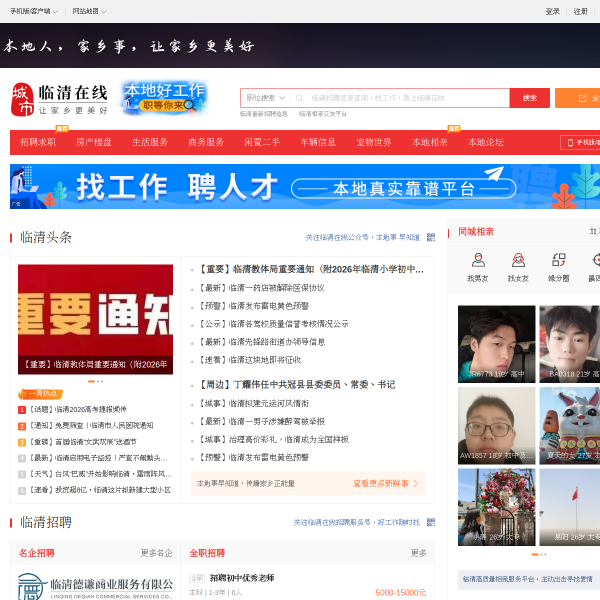Open flower arch profile photo 26岁
Viewport: 600px width, 600px height.
[496, 507]
